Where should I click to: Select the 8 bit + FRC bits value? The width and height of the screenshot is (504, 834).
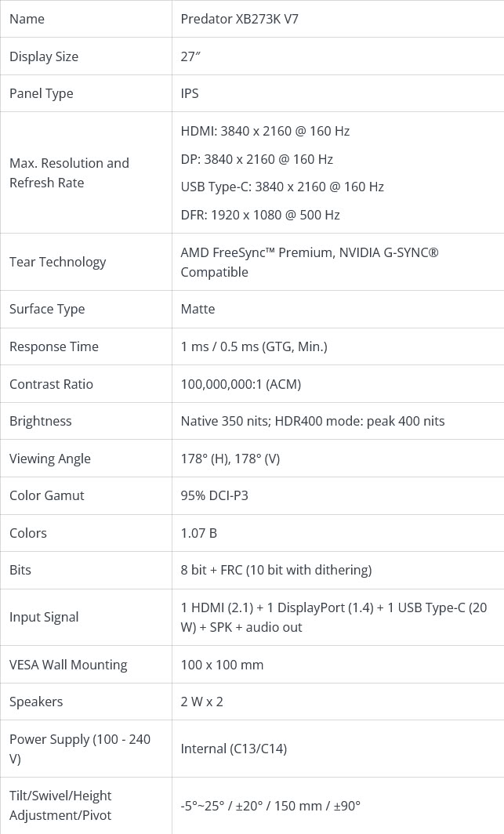(276, 570)
